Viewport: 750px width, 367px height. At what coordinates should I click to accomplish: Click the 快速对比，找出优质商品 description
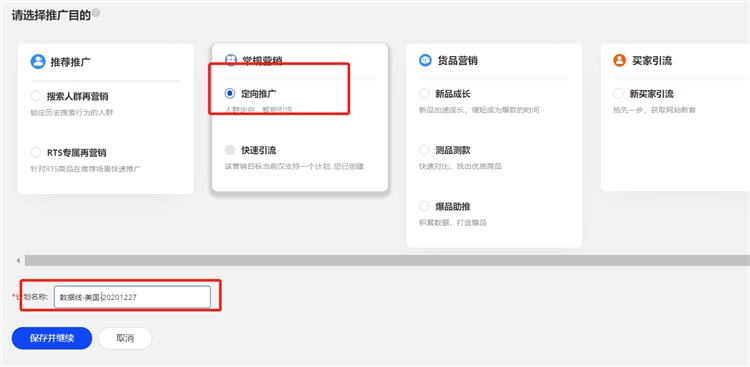[460, 167]
